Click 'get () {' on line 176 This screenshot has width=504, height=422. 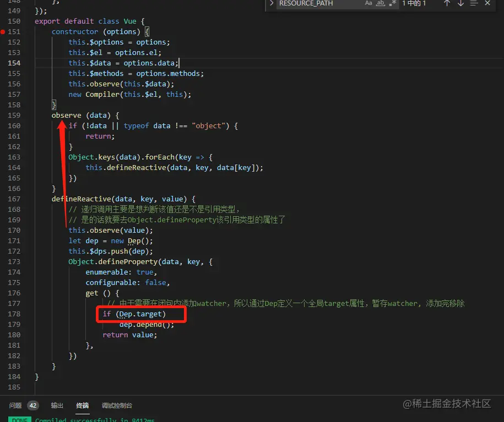(x=102, y=293)
